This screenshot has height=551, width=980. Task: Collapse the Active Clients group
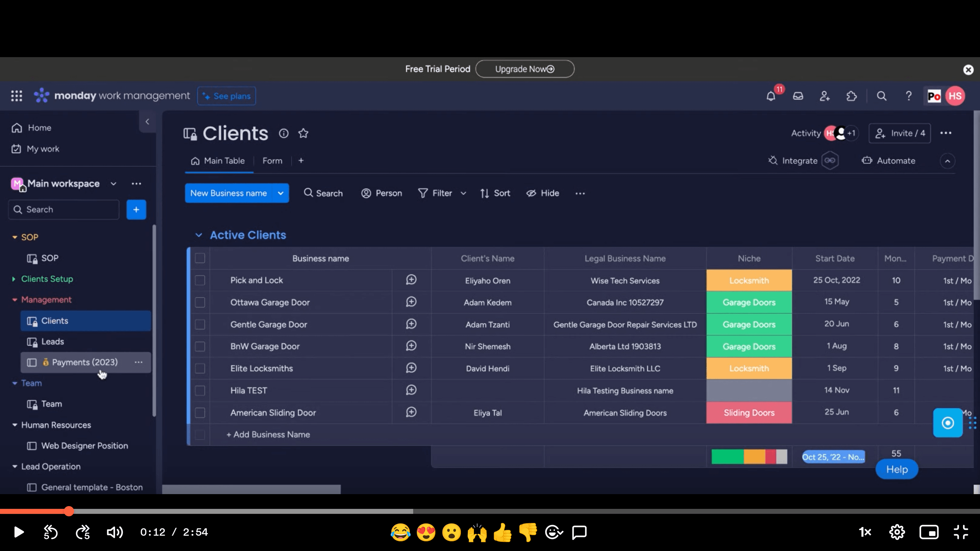click(199, 235)
